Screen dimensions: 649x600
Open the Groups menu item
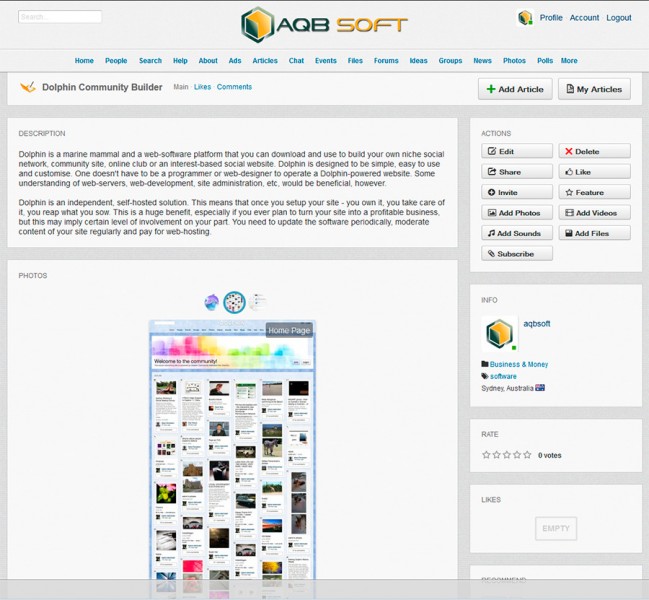(x=450, y=60)
